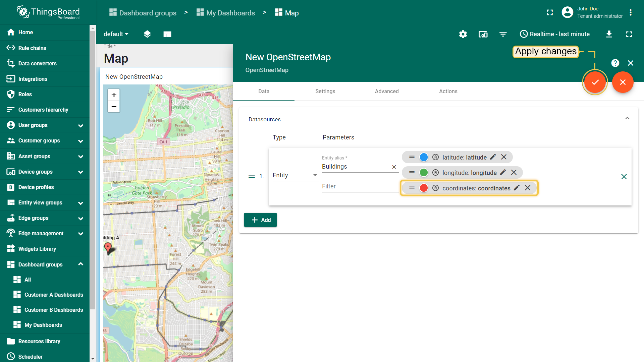
Task: Remove datasource 1 with green X
Action: click(624, 177)
